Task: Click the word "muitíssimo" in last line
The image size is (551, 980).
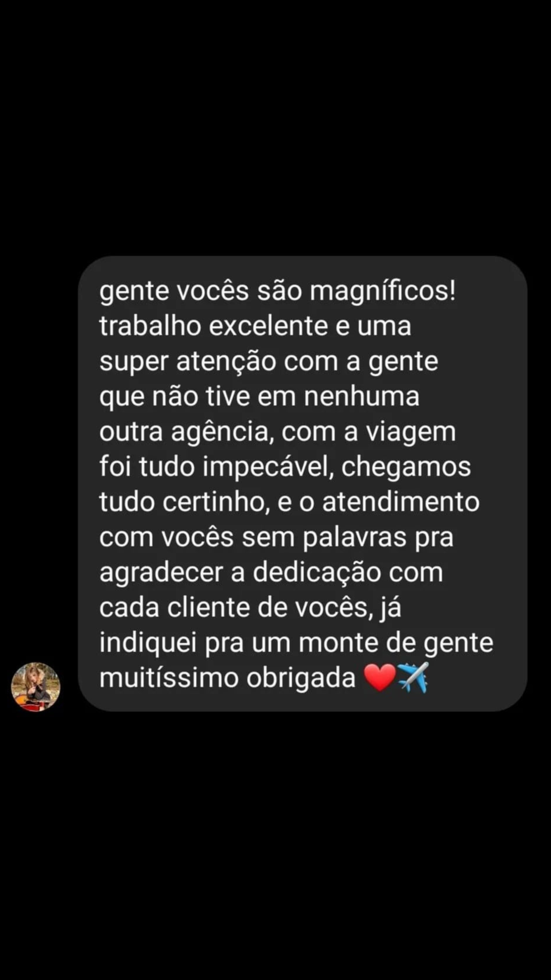Action: click(169, 678)
